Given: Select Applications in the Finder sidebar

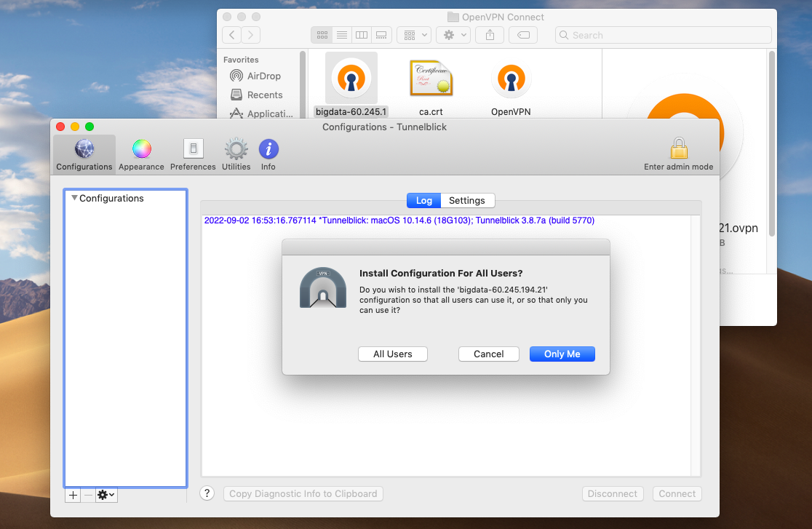Looking at the screenshot, I should pyautogui.click(x=261, y=114).
